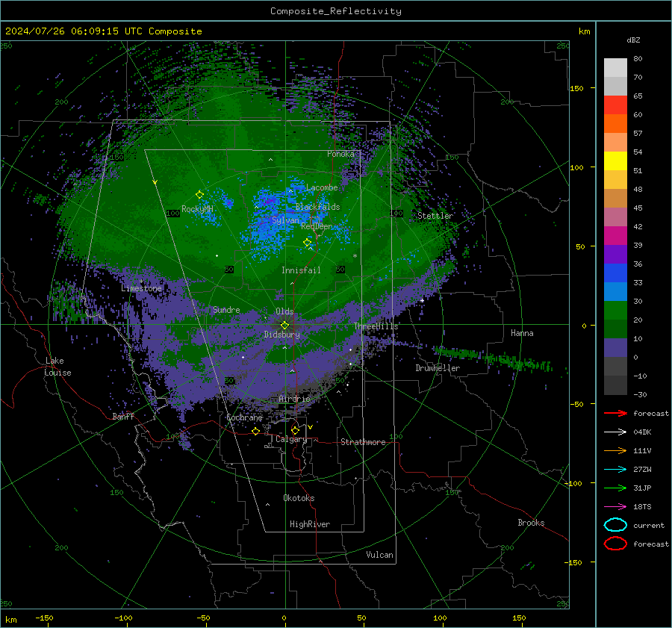This screenshot has width=672, height=628.
Task: Click the yellow diamond marker near Cochrane
Action: tap(256, 431)
